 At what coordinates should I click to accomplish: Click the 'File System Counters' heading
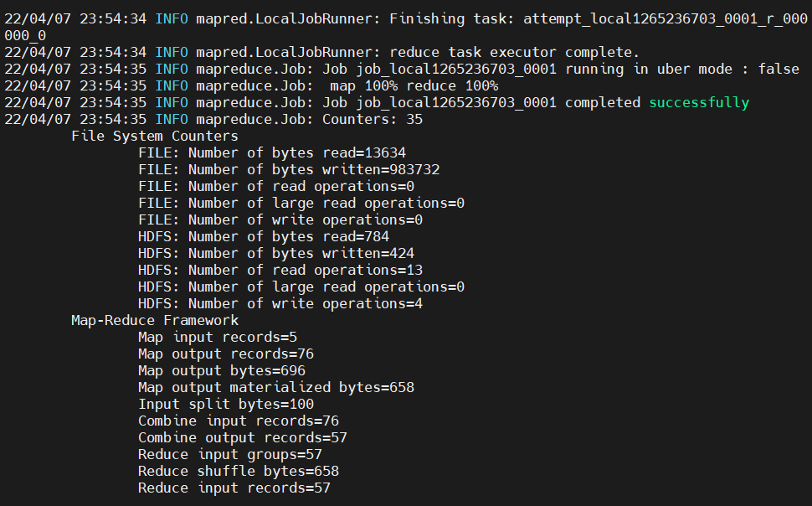point(156,136)
